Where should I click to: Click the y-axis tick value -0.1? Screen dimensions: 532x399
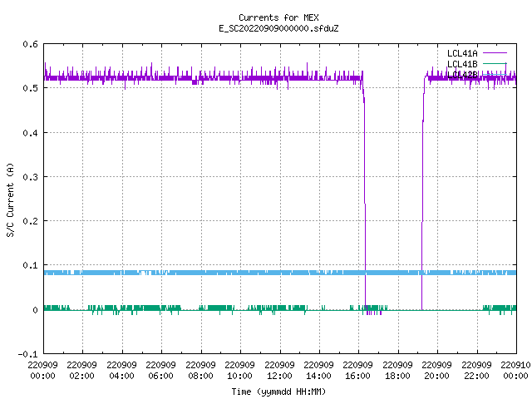[27, 354]
